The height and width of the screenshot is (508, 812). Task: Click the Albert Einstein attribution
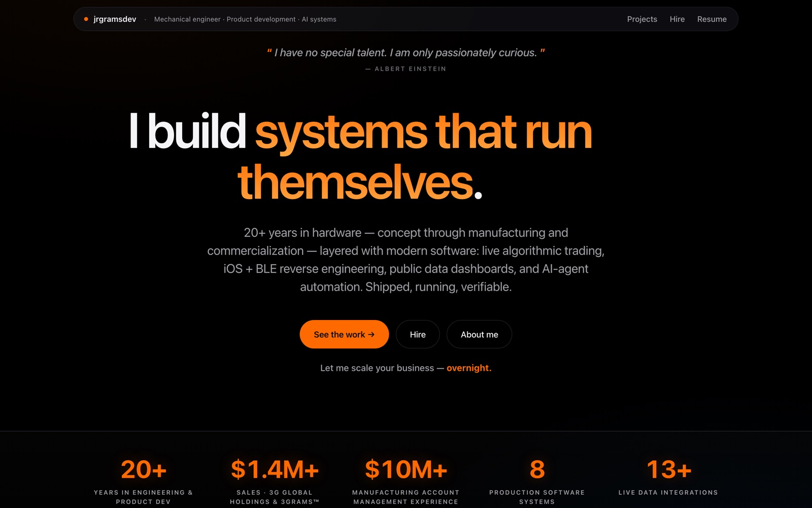pyautogui.click(x=406, y=69)
